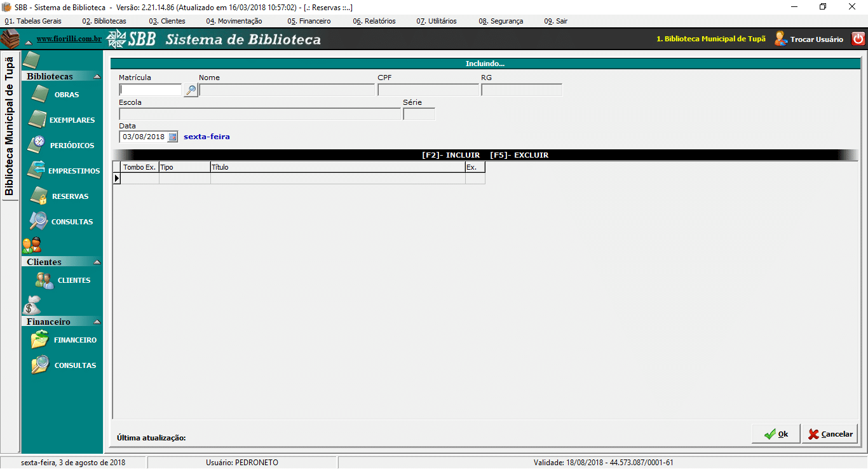Collapse the Clientes sidebar group
Image resolution: width=868 pixels, height=469 pixels.
tap(97, 262)
